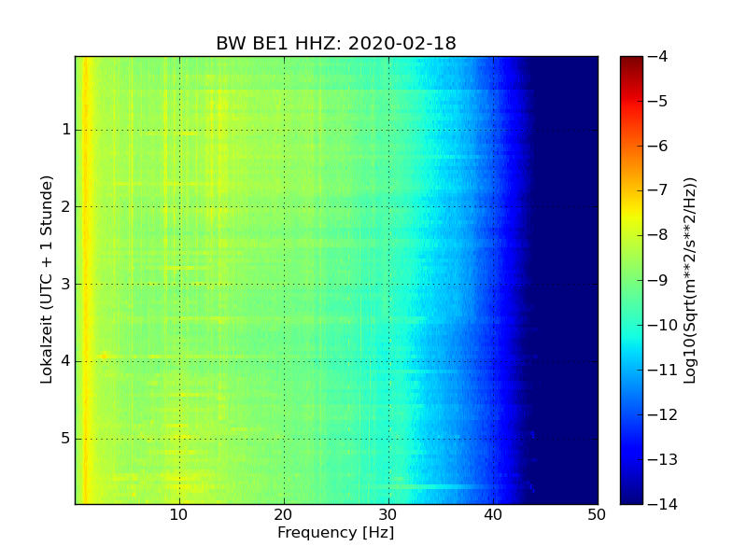Click the colorbar tick label "−12"

pyautogui.click(x=663, y=414)
